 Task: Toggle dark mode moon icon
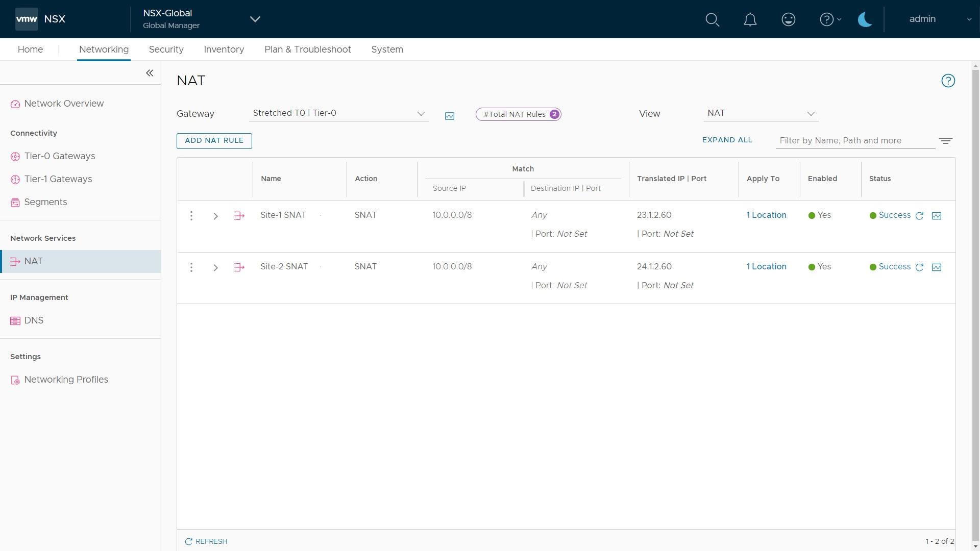[865, 19]
